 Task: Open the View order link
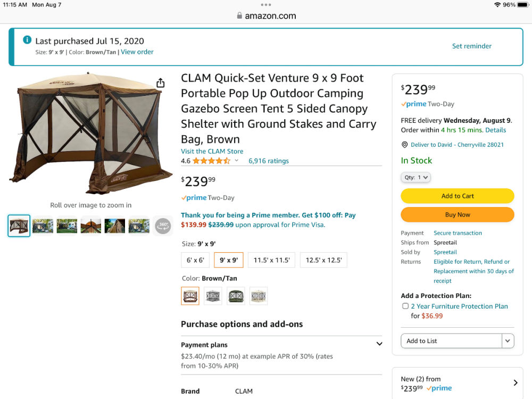[x=137, y=52]
